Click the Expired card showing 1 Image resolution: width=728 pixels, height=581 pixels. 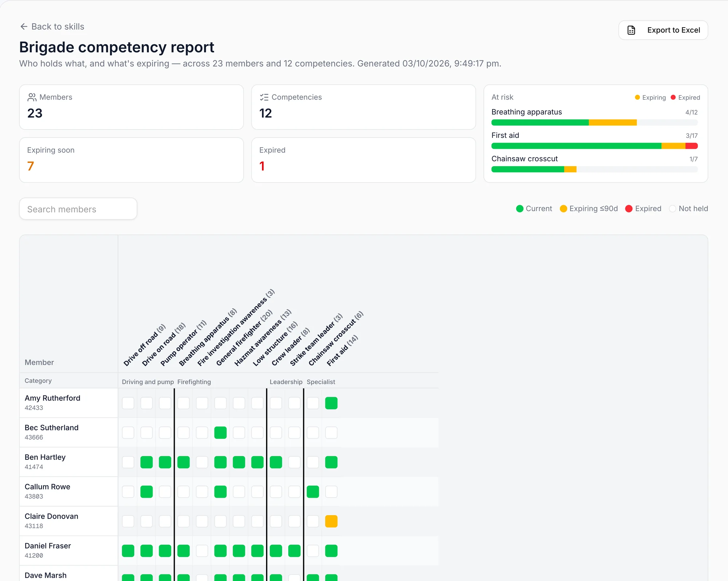pos(364,160)
